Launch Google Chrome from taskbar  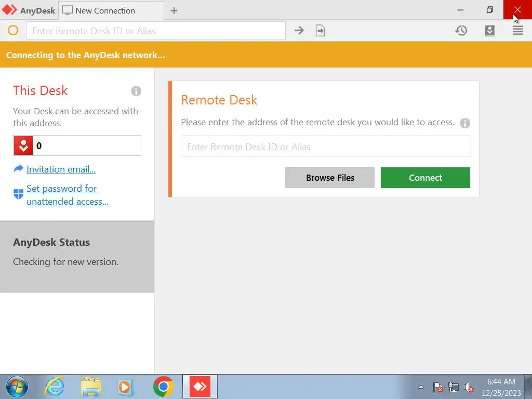(163, 387)
